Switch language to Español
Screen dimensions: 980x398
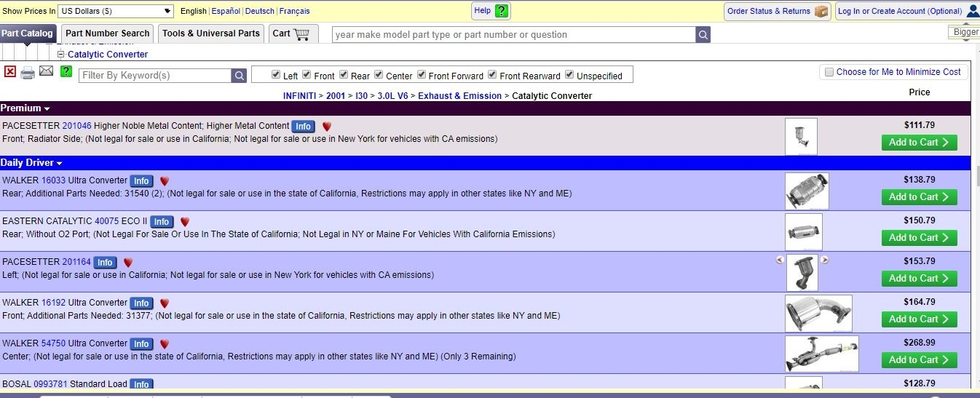[x=226, y=11]
